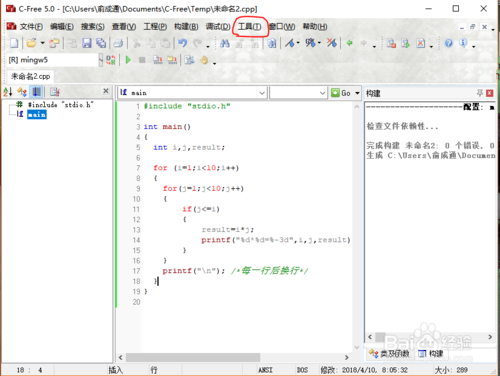Viewport: 500px width, 376px height.
Task: Click the Find binoculars icon
Action: click(225, 43)
